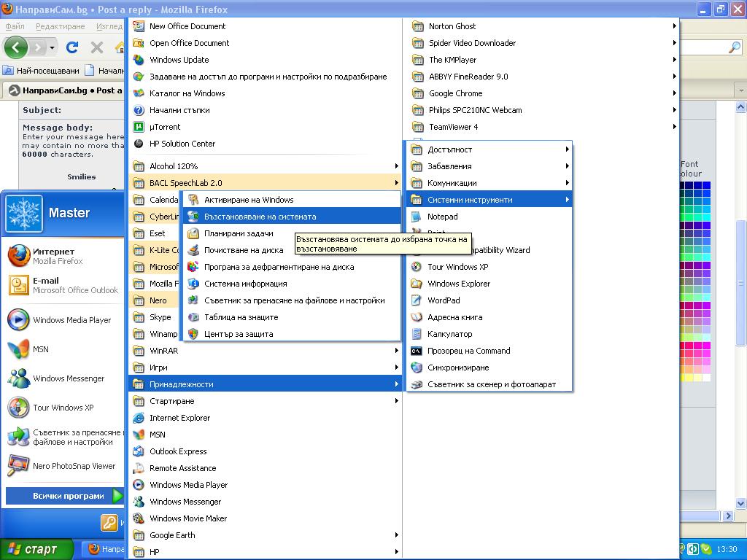Image resolution: width=747 pixels, height=560 pixels.
Task: Open Windows Update from programs menu
Action: [179, 60]
